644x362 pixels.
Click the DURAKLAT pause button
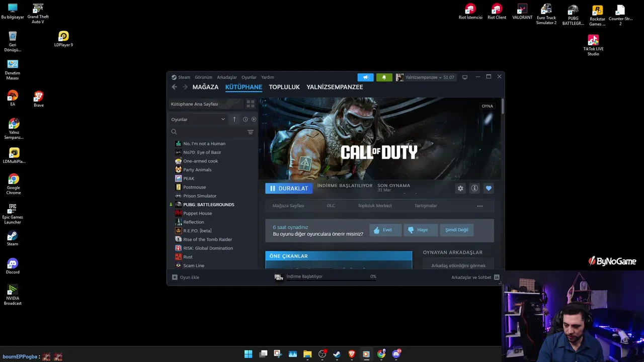point(289,188)
